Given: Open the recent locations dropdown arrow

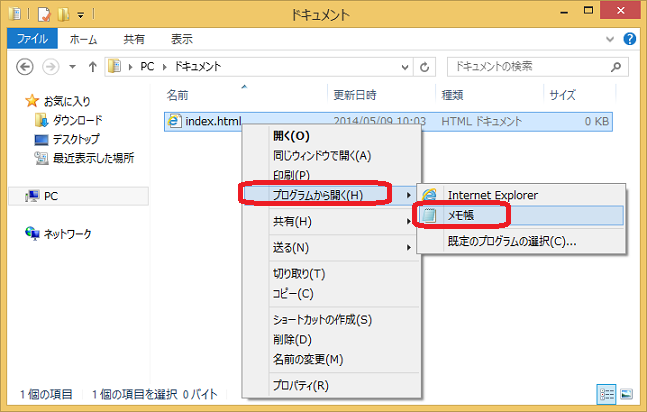Looking at the screenshot, I should pyautogui.click(x=71, y=67).
